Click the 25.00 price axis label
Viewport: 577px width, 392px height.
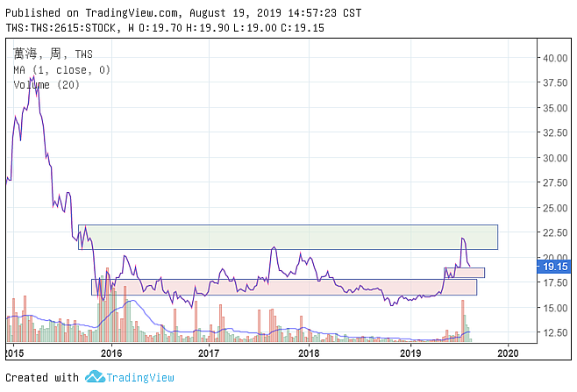[x=555, y=209]
